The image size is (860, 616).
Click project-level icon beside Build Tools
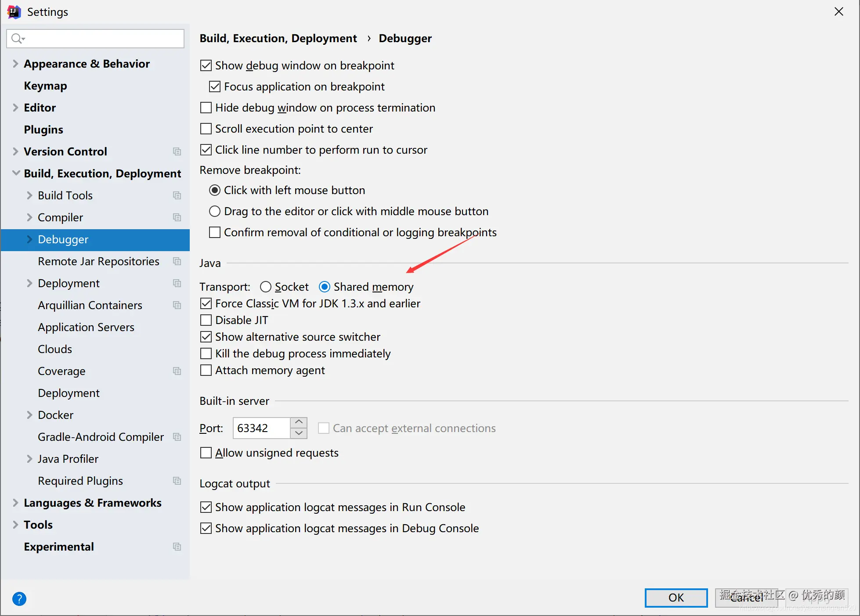click(x=177, y=195)
